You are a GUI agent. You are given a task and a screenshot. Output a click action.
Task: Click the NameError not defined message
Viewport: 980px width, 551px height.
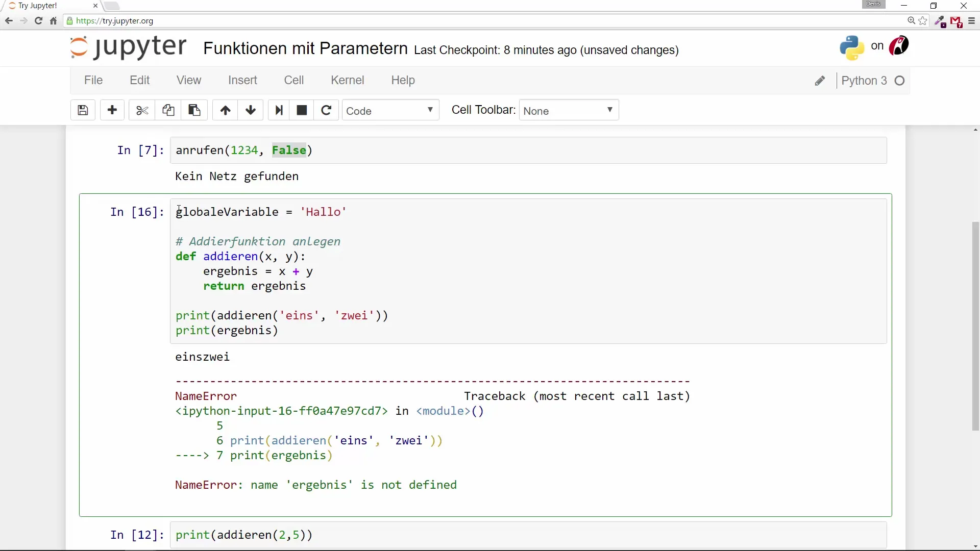pos(316,485)
